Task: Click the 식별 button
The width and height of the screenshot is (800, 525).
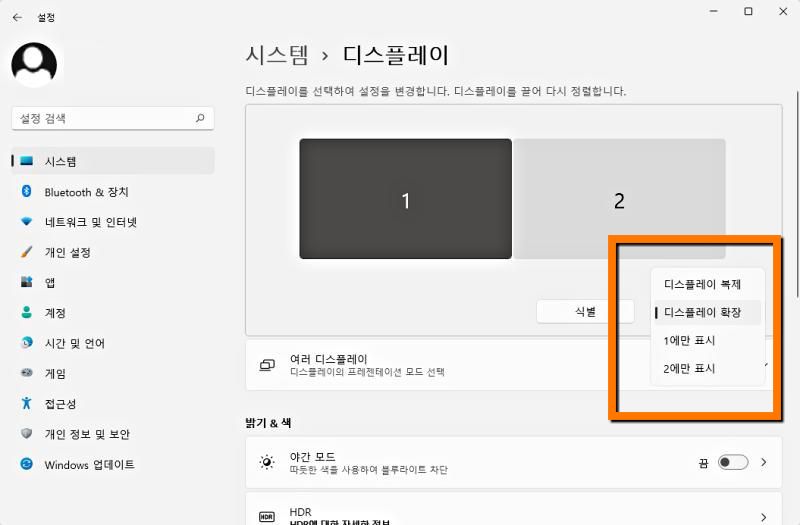Action: [585, 311]
